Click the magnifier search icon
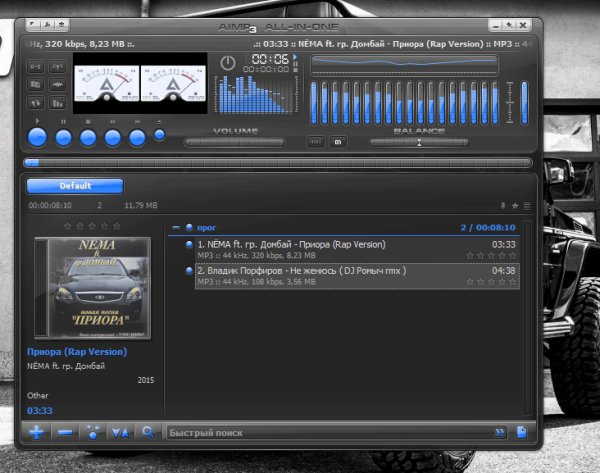Viewport: 600px width, 473px height. [148, 432]
